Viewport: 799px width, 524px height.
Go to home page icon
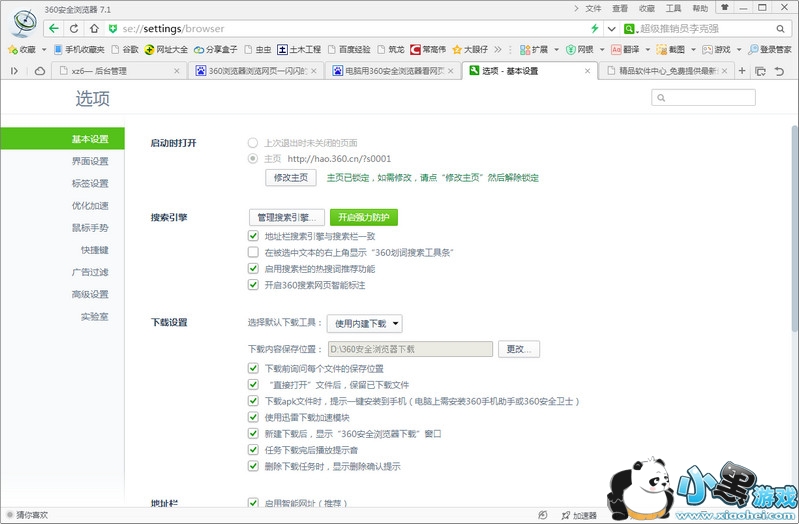[x=94, y=29]
